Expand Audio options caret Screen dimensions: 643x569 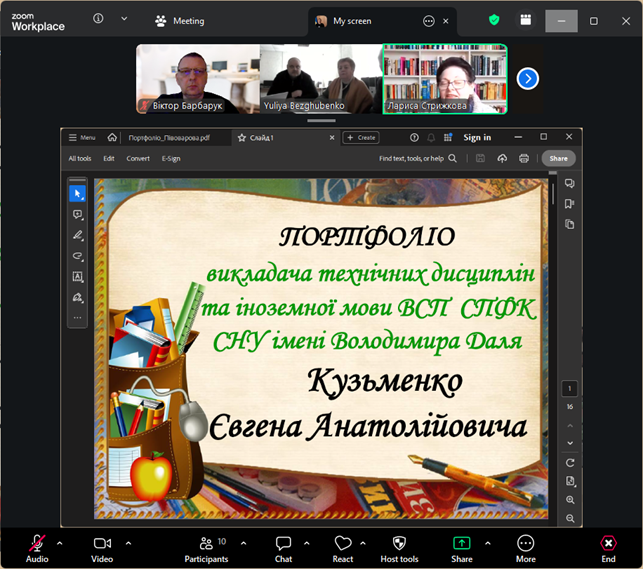(x=59, y=543)
